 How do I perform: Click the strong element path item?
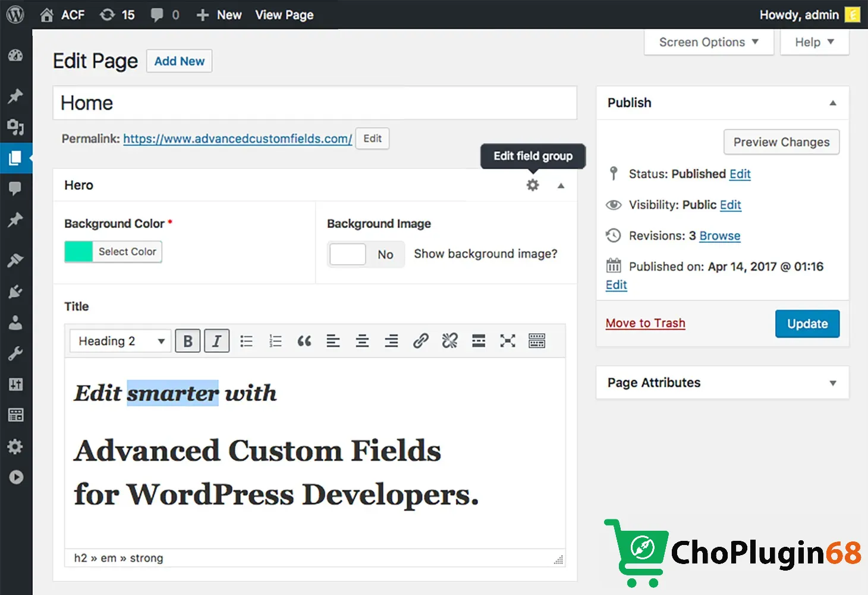coord(146,558)
